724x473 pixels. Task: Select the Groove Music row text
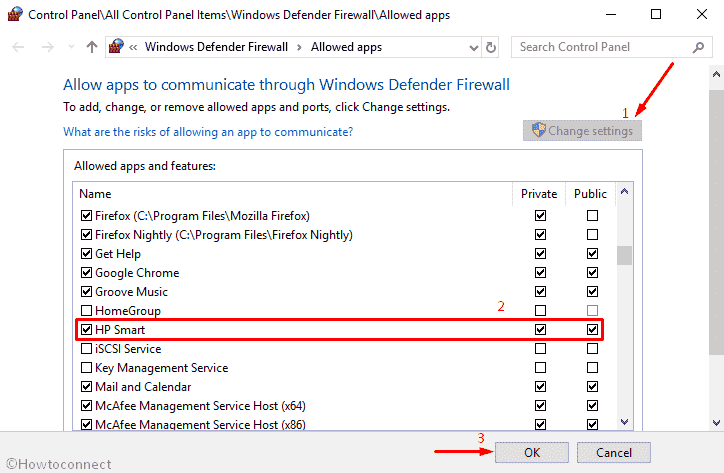coord(131,292)
